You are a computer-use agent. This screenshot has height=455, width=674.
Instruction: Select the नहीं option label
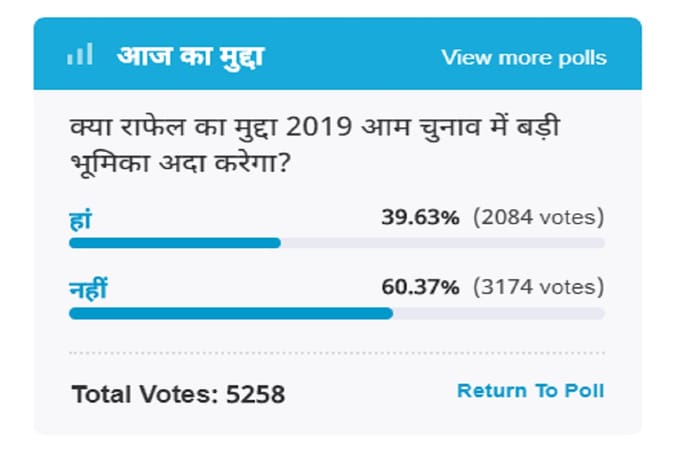pos(88,289)
